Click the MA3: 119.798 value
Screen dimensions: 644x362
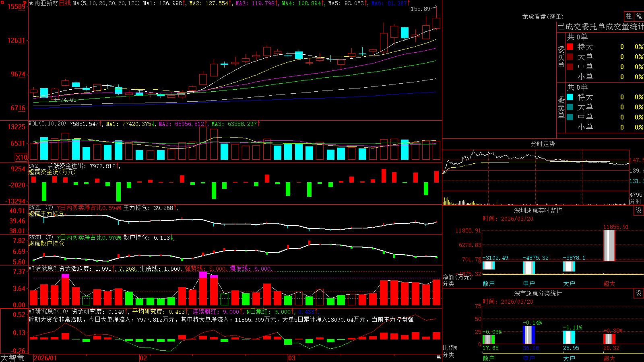coord(256,3)
